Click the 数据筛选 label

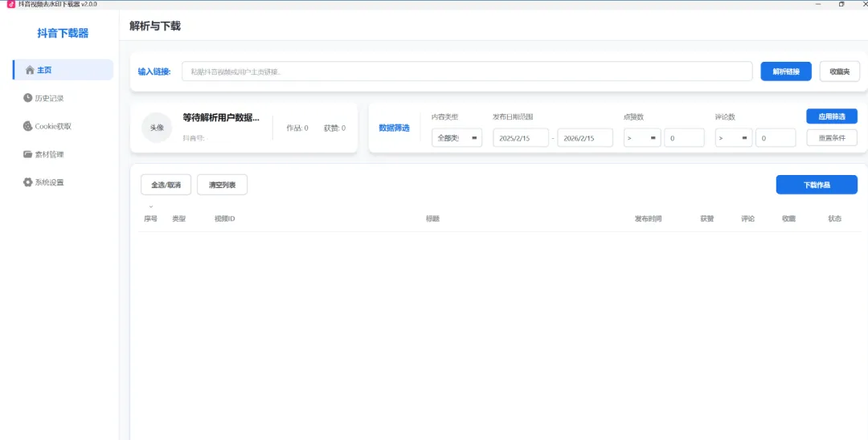394,128
